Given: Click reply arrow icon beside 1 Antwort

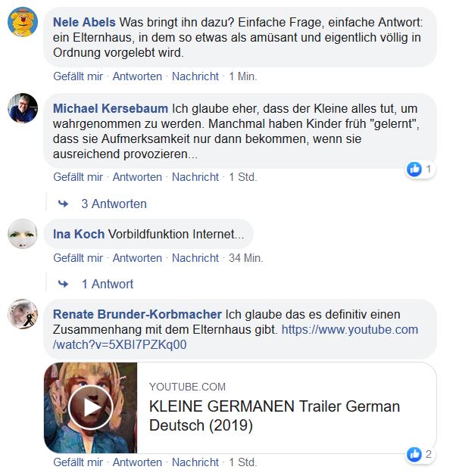Looking at the screenshot, I should pos(64,284).
